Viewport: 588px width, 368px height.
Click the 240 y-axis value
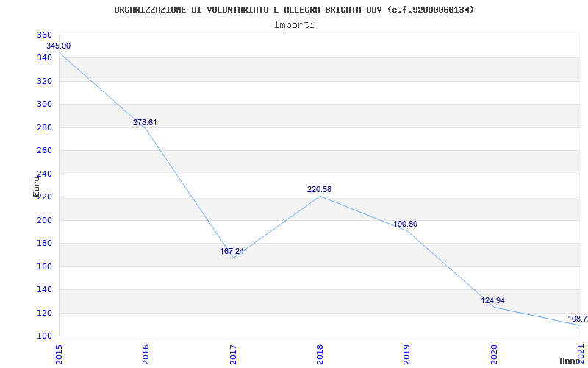coord(45,174)
